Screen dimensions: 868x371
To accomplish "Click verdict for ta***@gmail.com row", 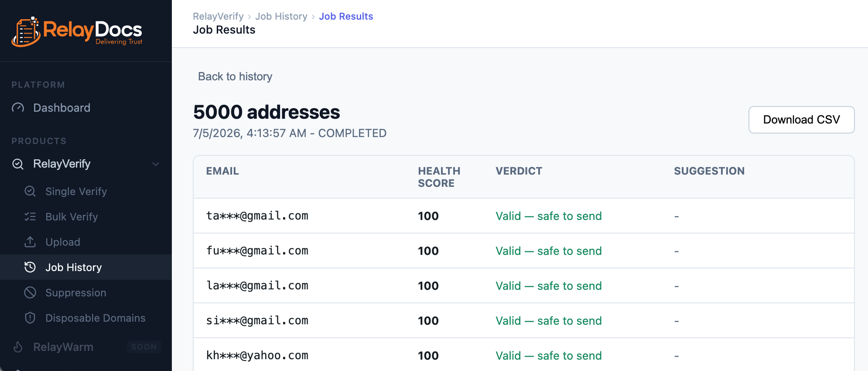I will 549,216.
